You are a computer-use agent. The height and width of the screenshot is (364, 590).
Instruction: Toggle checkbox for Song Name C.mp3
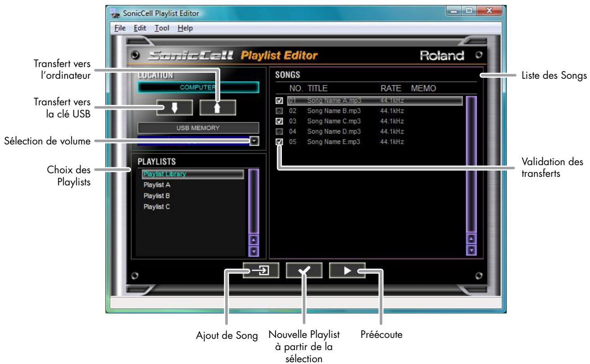[x=279, y=121]
